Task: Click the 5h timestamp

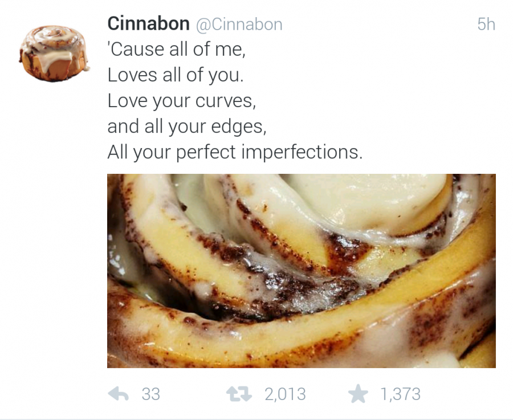Action: (486, 25)
